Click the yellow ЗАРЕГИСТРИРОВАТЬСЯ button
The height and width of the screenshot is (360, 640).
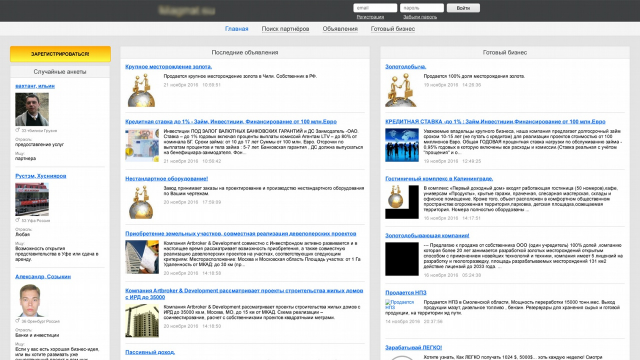click(x=60, y=54)
